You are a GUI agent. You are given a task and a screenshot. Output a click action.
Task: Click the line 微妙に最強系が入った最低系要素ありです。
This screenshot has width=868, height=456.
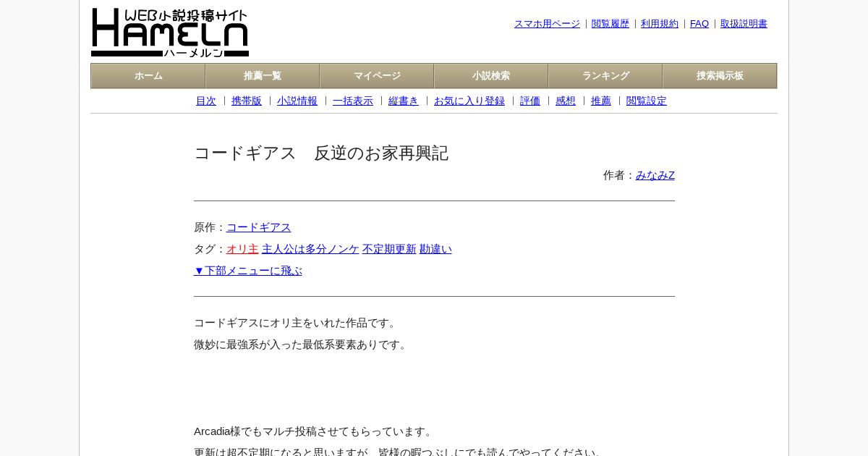click(302, 345)
